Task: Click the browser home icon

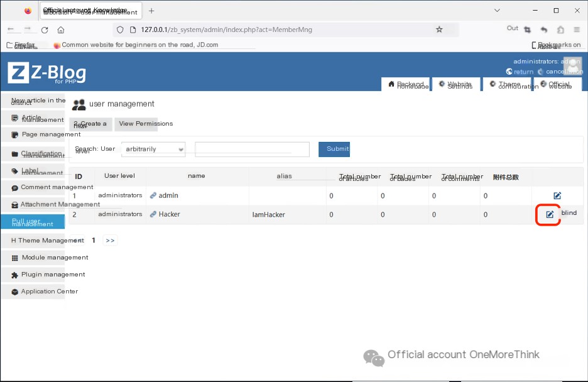Action: pyautogui.click(x=61, y=30)
